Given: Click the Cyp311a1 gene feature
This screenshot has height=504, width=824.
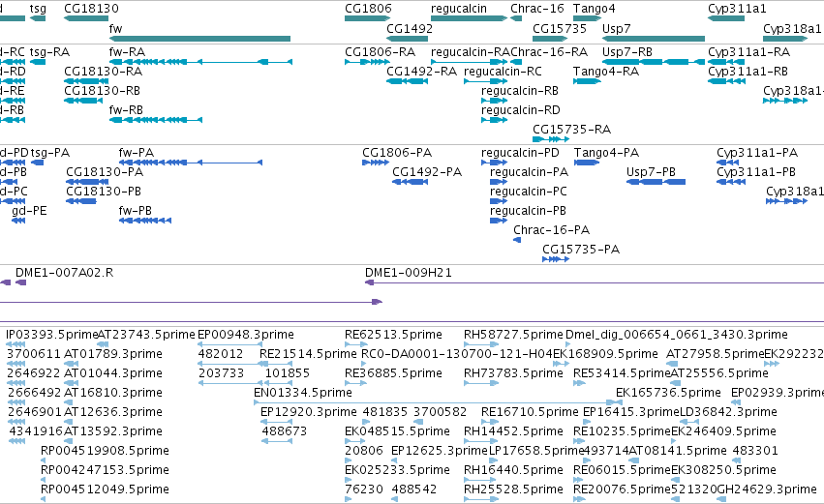Looking at the screenshot, I should 726,18.
